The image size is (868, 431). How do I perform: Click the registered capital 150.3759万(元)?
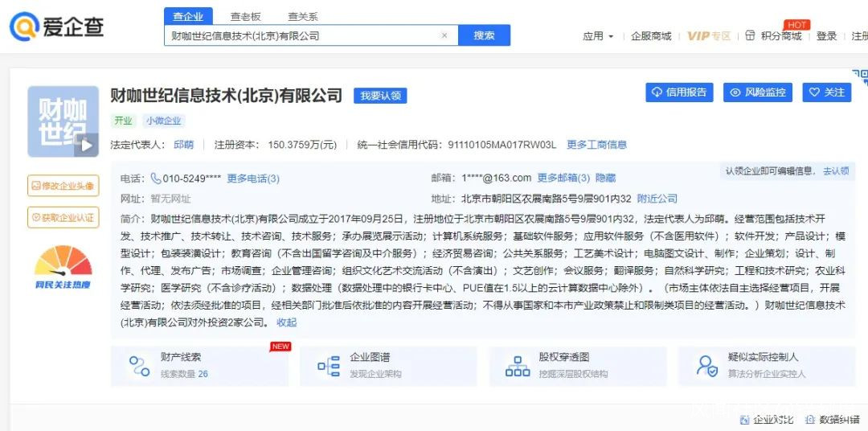302,145
